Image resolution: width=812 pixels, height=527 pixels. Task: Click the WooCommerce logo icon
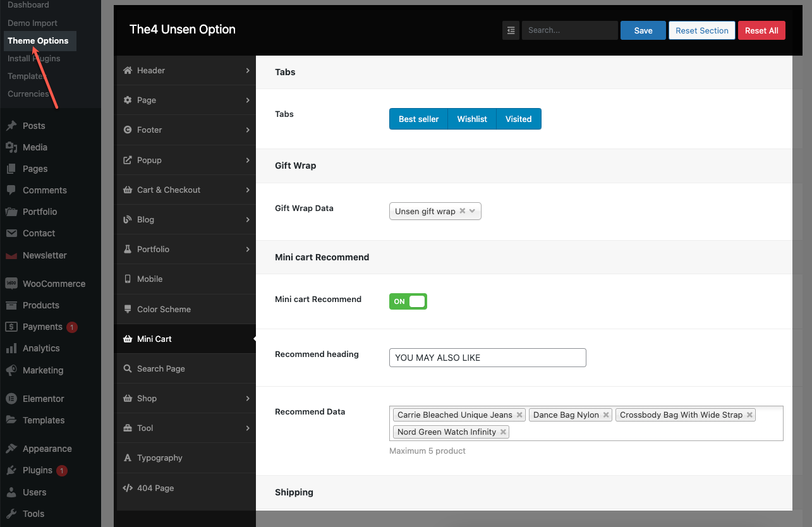11,284
